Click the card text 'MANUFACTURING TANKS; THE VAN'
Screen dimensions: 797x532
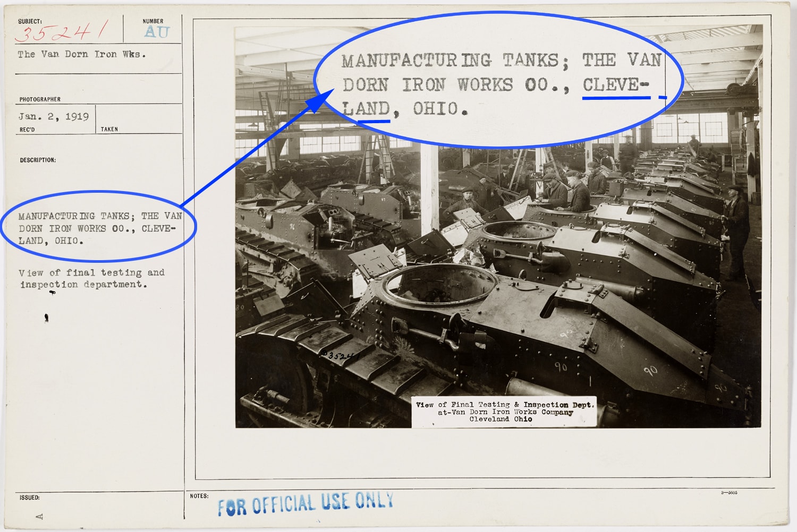click(100, 216)
